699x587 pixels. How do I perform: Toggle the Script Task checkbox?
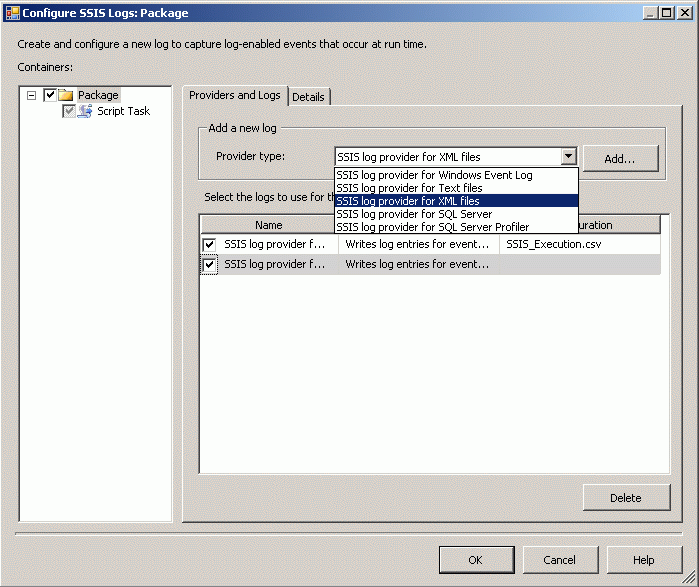coord(69,111)
